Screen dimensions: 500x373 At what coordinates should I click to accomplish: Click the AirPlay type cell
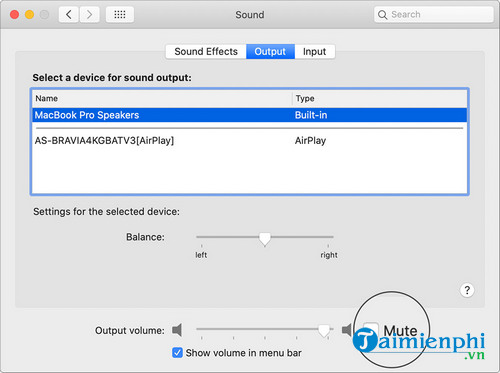(310, 141)
